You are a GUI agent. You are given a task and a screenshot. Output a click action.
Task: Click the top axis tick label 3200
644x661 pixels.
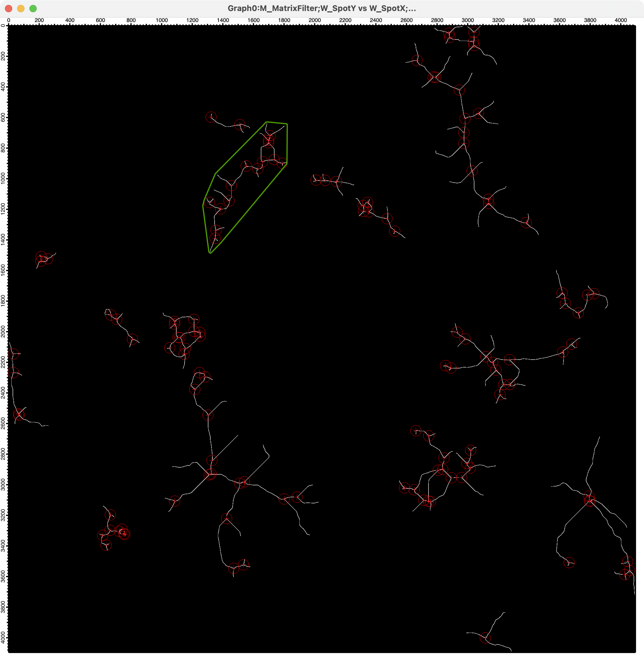(498, 20)
